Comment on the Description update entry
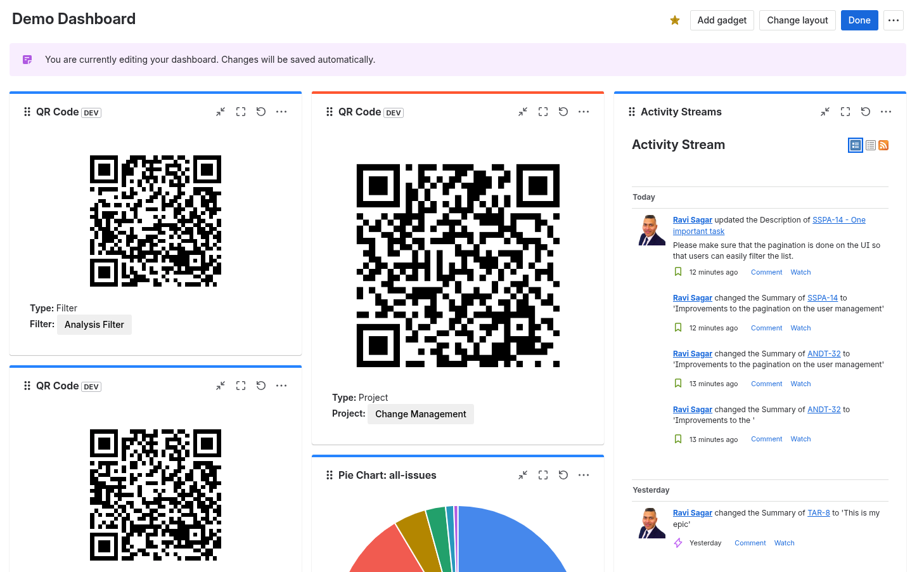 pos(767,272)
